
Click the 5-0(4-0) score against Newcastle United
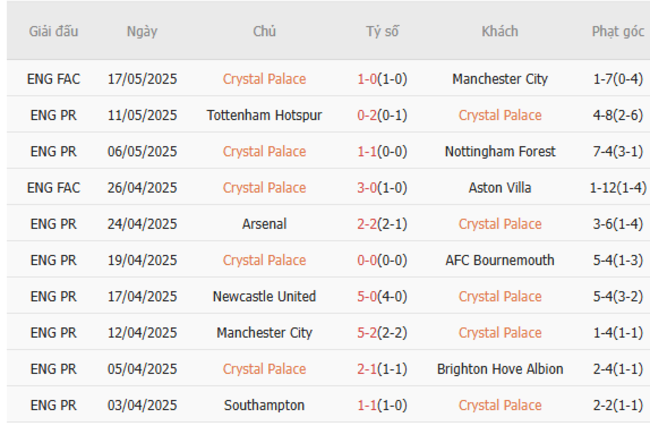pyautogui.click(x=381, y=296)
